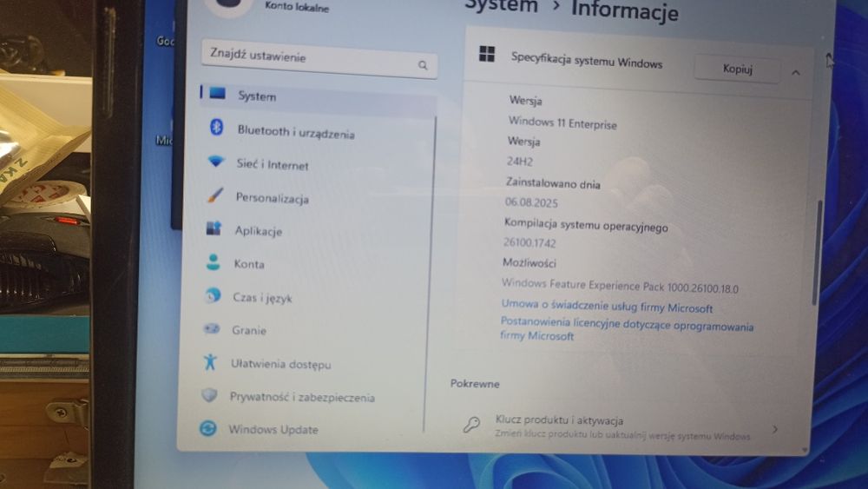Click the Konta person icon
The image size is (868, 489).
coord(214,261)
